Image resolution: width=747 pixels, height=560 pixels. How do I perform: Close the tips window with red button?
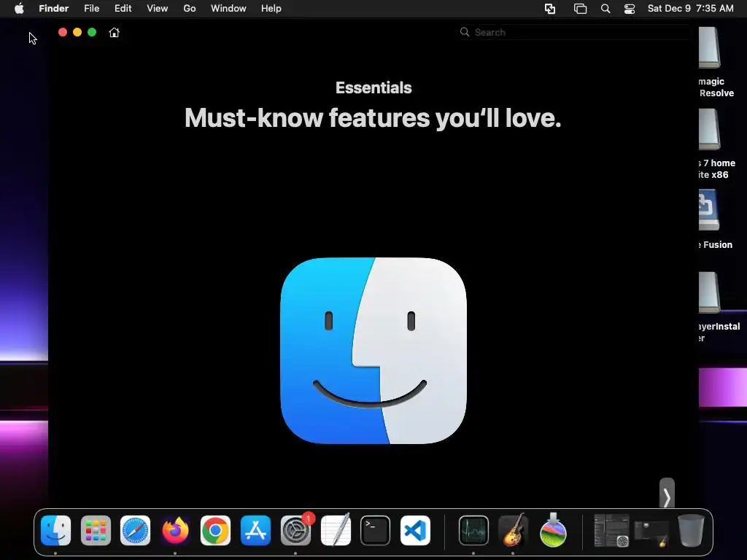[63, 32]
